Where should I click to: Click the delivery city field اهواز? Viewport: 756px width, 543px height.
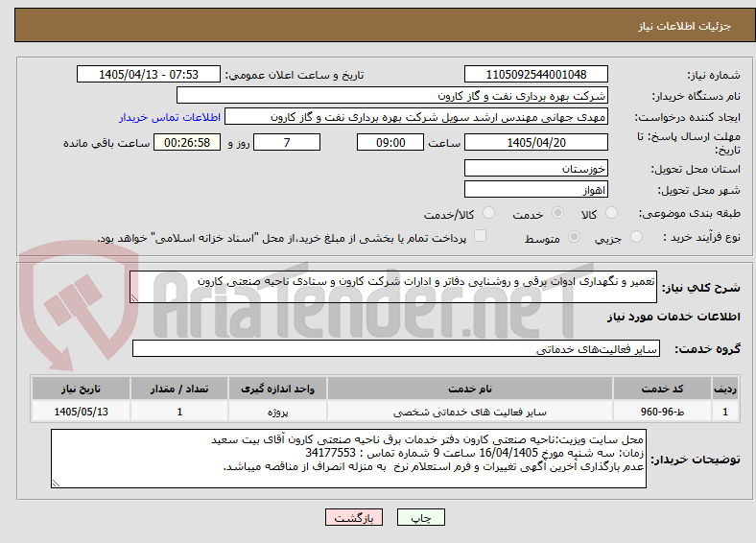(x=536, y=190)
